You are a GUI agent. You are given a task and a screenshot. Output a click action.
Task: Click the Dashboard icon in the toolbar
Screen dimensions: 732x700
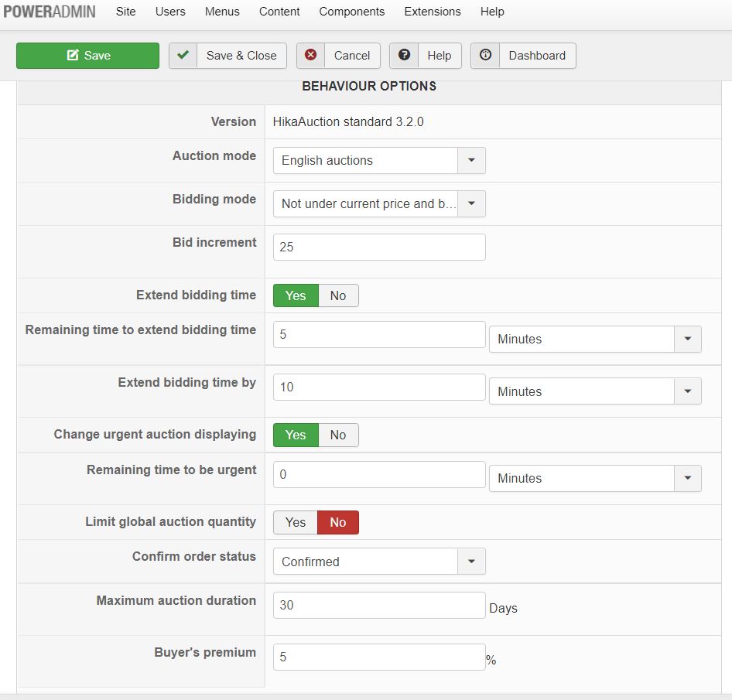pos(486,56)
